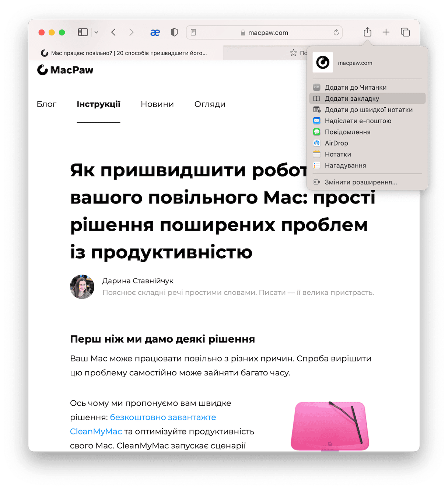
Task: Click Дарина Ставнійчук author avatar
Action: pos(82,287)
